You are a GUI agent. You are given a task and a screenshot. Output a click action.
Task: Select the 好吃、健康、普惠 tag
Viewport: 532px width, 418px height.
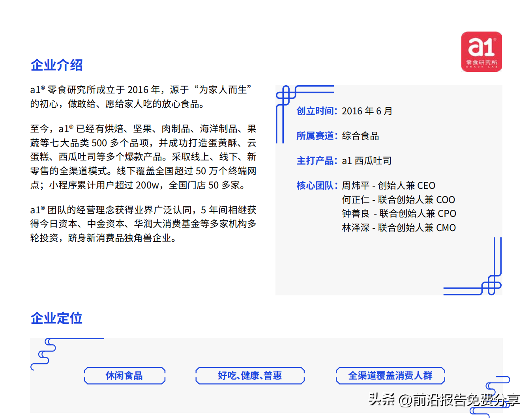pyautogui.click(x=250, y=376)
